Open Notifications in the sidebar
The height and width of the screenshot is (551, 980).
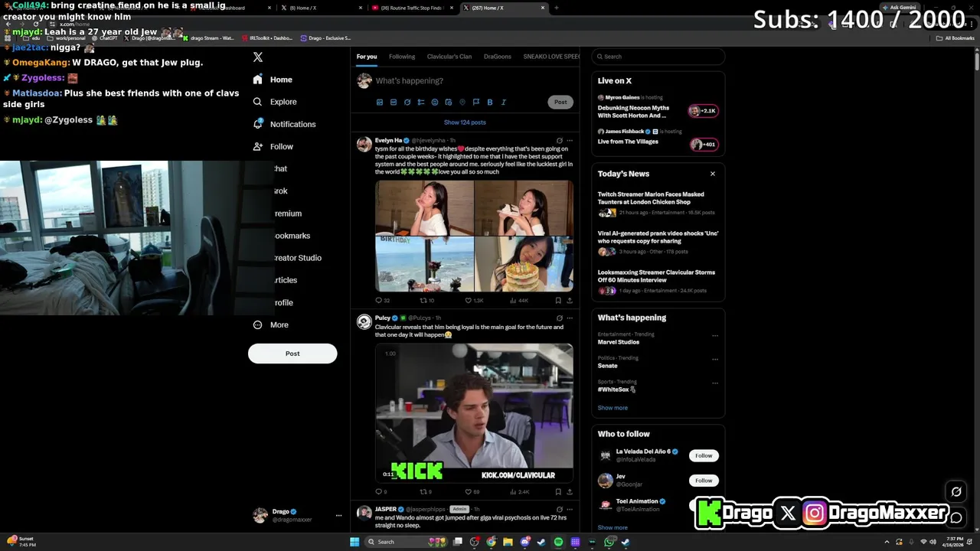[284, 124]
